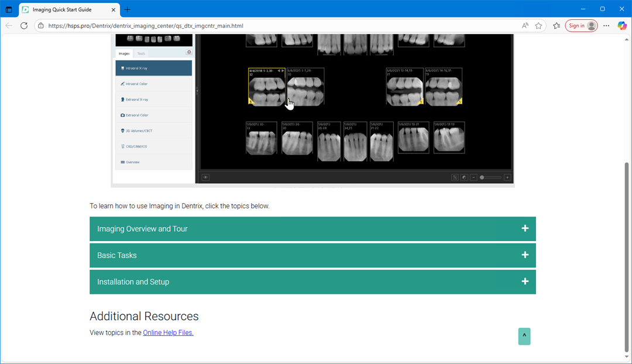This screenshot has height=364, width=632.
Task: Select the Images tab in sidebar
Action: pos(124,54)
